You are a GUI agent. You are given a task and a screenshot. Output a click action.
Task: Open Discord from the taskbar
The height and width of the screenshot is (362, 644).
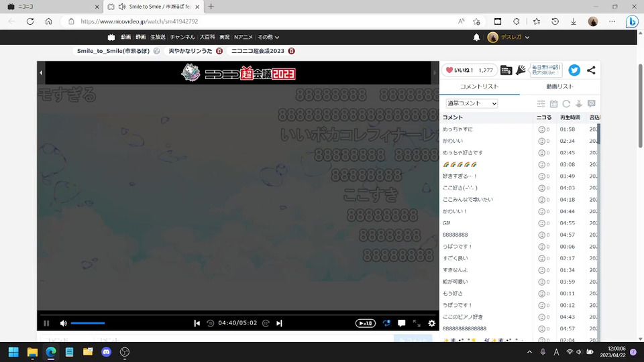click(107, 352)
